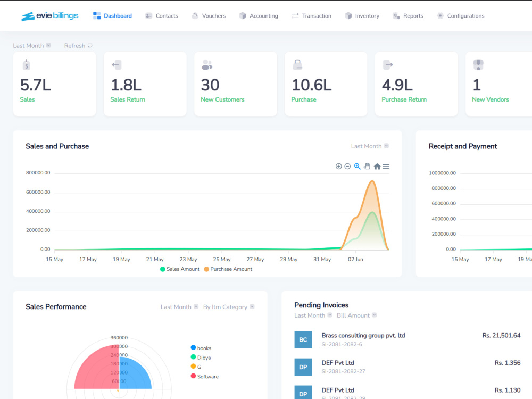The image size is (532, 399).
Task: Click the Sales Return arrow icon
Action: (x=117, y=64)
